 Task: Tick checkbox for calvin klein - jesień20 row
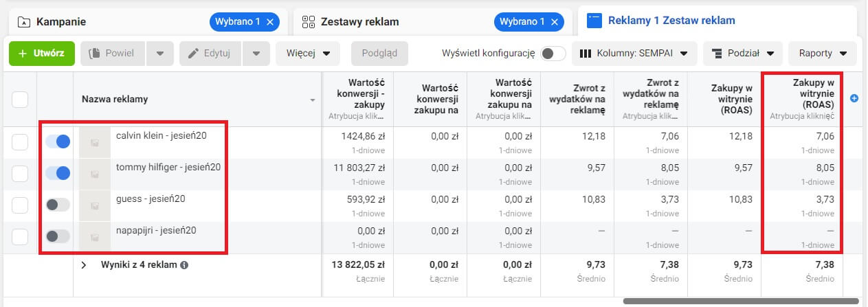pyautogui.click(x=20, y=142)
